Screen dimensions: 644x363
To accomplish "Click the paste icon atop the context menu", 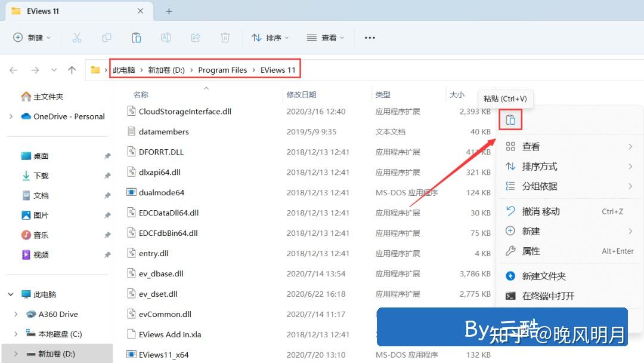I will [510, 119].
